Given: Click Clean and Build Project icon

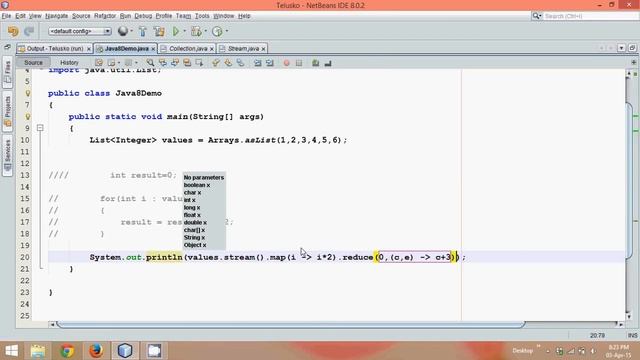Looking at the screenshot, I should tap(159, 31).
